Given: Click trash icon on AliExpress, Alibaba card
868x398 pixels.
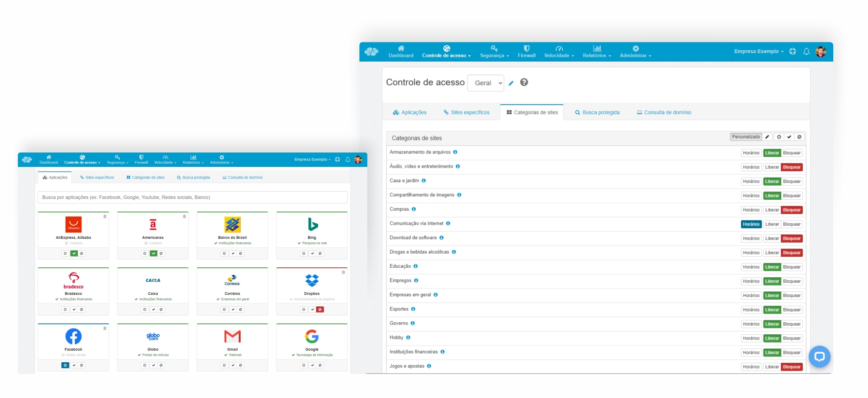Looking at the screenshot, I should tap(105, 217).
